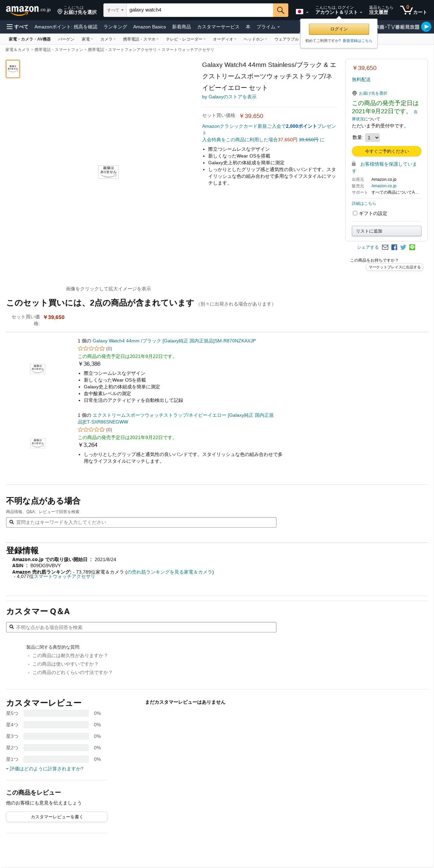The image size is (434, 868).
Task: Share product on LINE icon
Action: 412,247
